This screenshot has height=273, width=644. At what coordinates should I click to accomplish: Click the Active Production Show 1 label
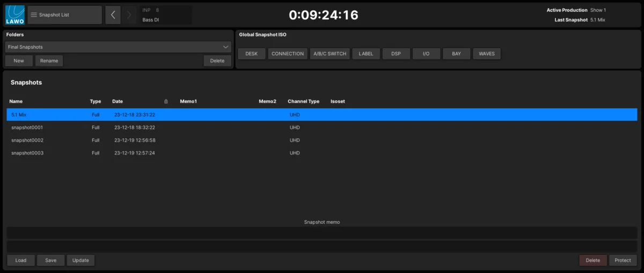click(576, 10)
